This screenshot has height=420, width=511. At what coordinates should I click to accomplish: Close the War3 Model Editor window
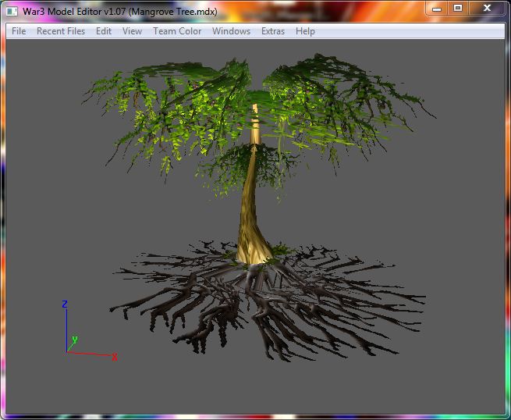[x=487, y=9]
